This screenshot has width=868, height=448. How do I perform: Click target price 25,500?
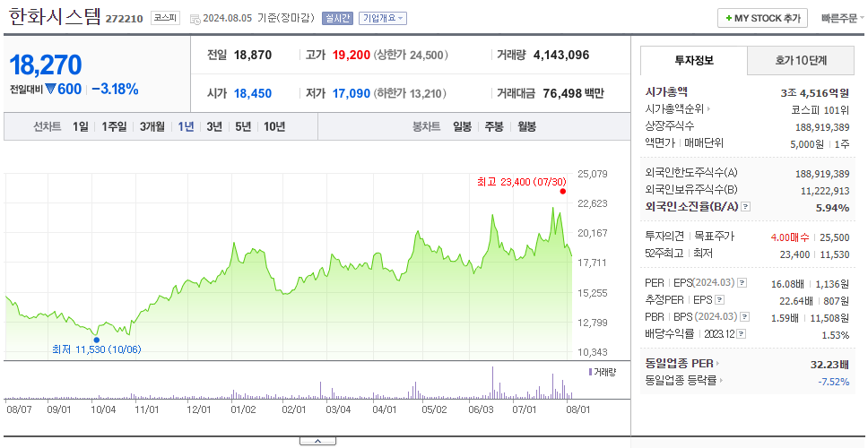[834, 237]
